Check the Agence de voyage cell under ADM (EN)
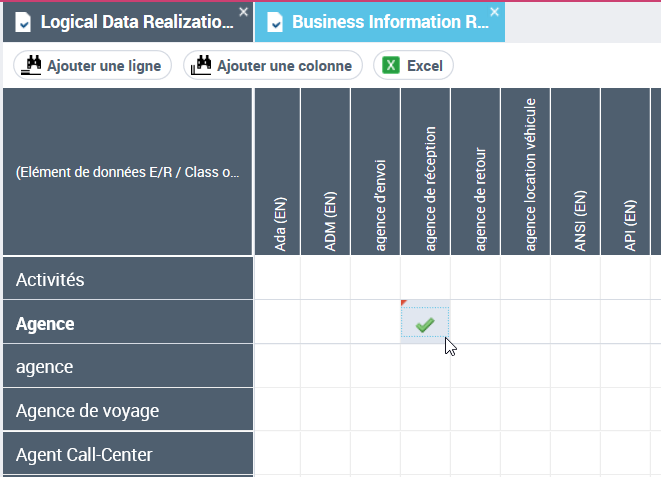This screenshot has height=477, width=661. [x=326, y=410]
